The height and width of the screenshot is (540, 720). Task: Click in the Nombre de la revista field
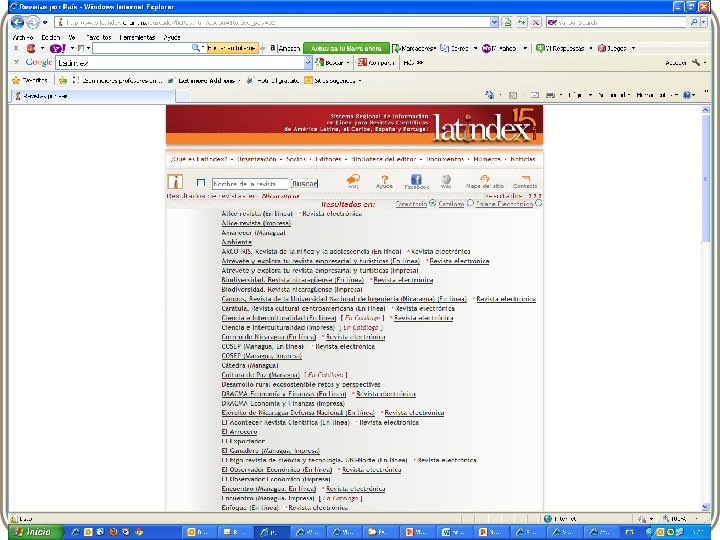coord(250,183)
